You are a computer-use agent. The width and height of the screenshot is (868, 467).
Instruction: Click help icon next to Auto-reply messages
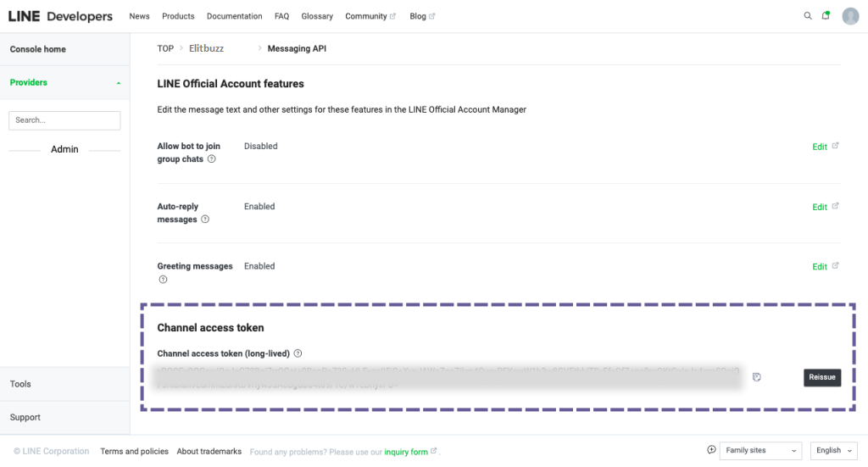(205, 220)
